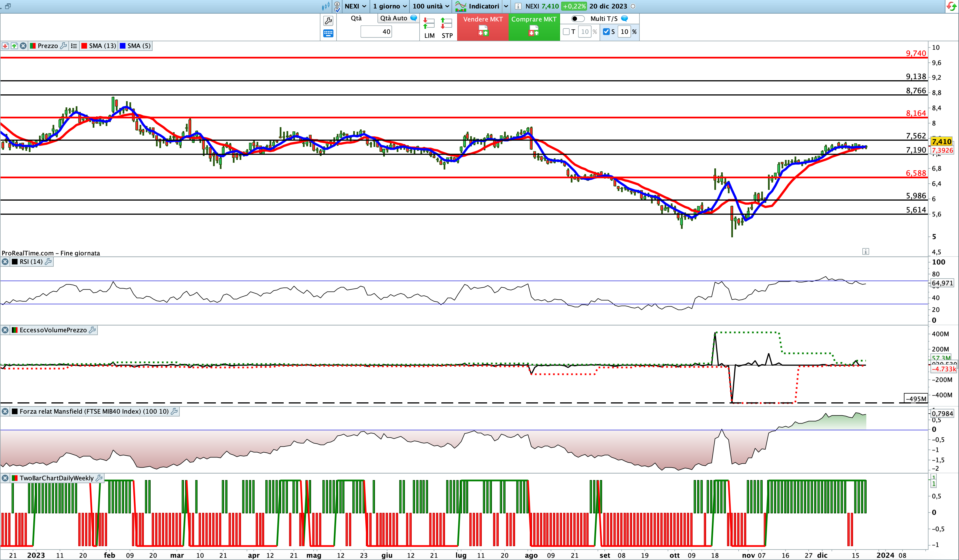Open trading settings wrench icon
The height and width of the screenshot is (560, 959).
point(328,21)
